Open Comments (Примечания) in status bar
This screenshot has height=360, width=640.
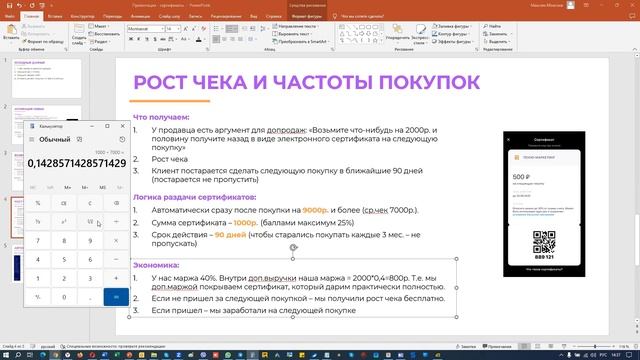497,346
